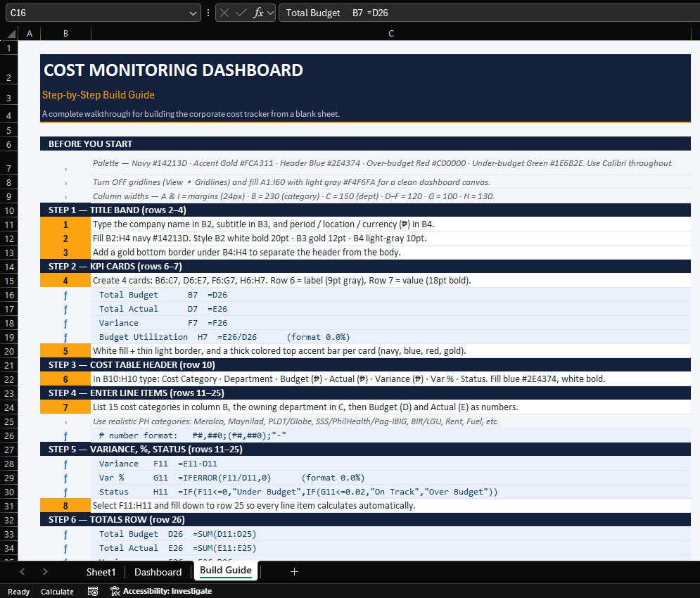The width and height of the screenshot is (700, 598).
Task: Click STEP 6 — TOTALS ROW header
Action: click(365, 520)
